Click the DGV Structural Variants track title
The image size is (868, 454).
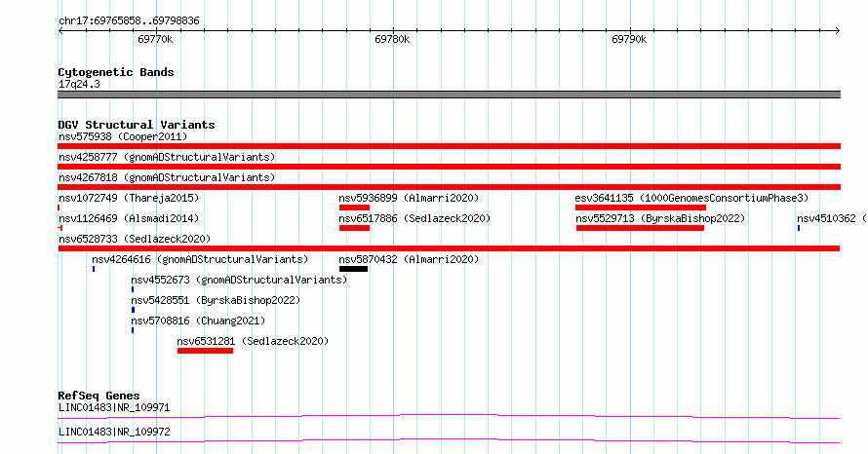coord(137,125)
